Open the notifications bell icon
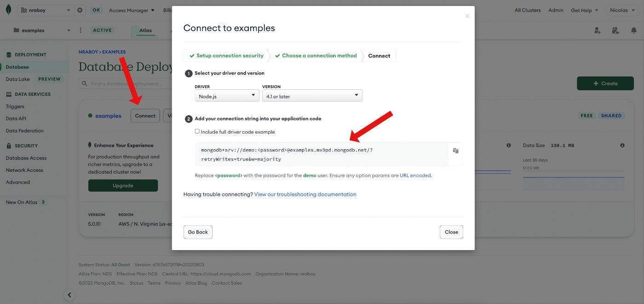Image resolution: width=644 pixels, height=304 pixels. (x=633, y=30)
